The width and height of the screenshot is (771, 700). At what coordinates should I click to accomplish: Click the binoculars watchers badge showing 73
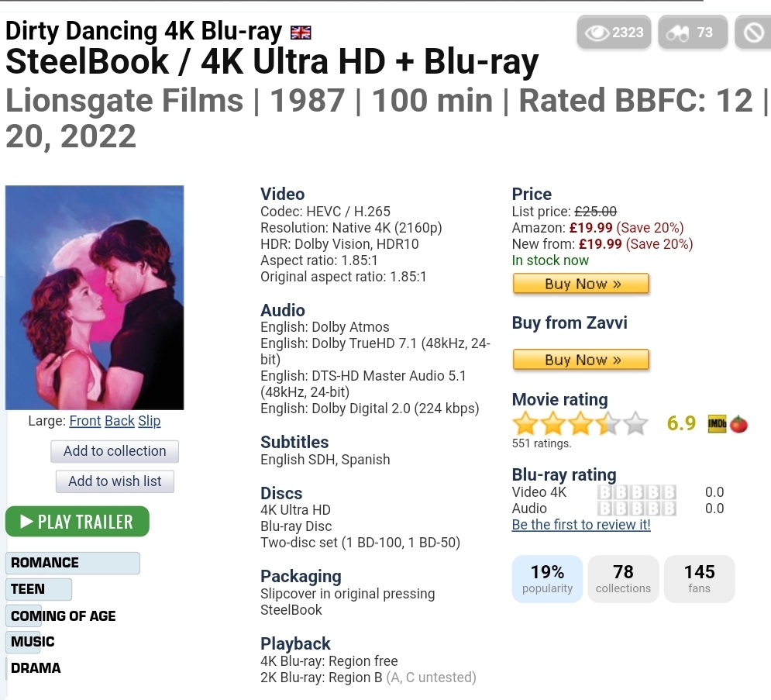coord(693,33)
